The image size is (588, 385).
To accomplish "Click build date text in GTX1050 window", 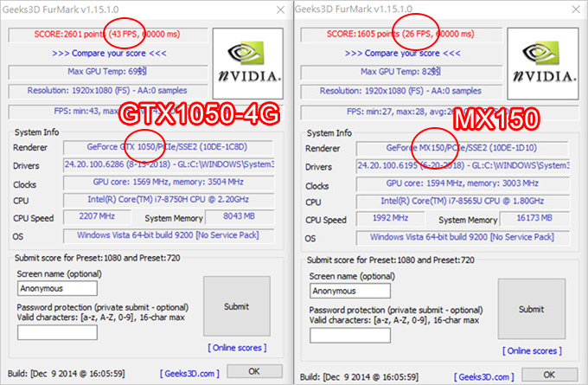I will (x=66, y=374).
